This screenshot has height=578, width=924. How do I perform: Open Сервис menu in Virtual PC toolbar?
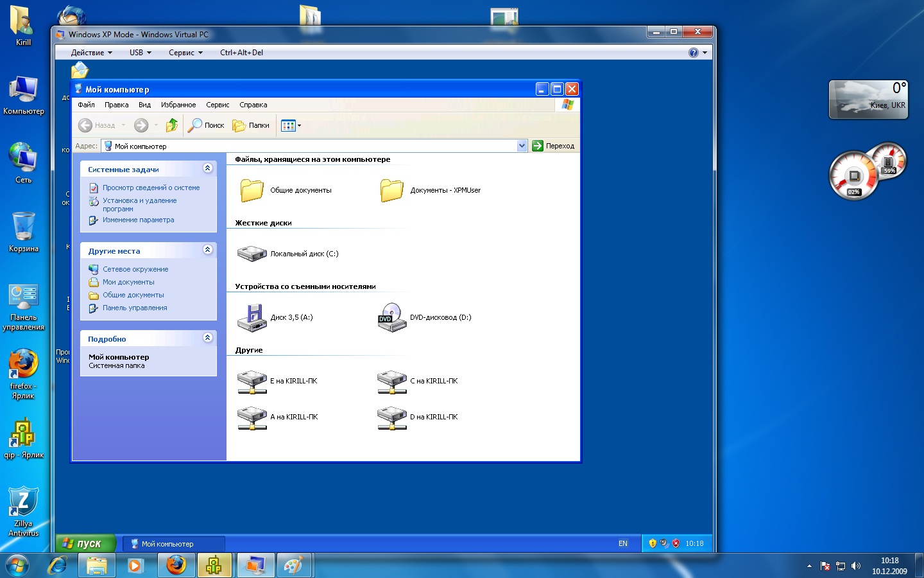tap(185, 53)
